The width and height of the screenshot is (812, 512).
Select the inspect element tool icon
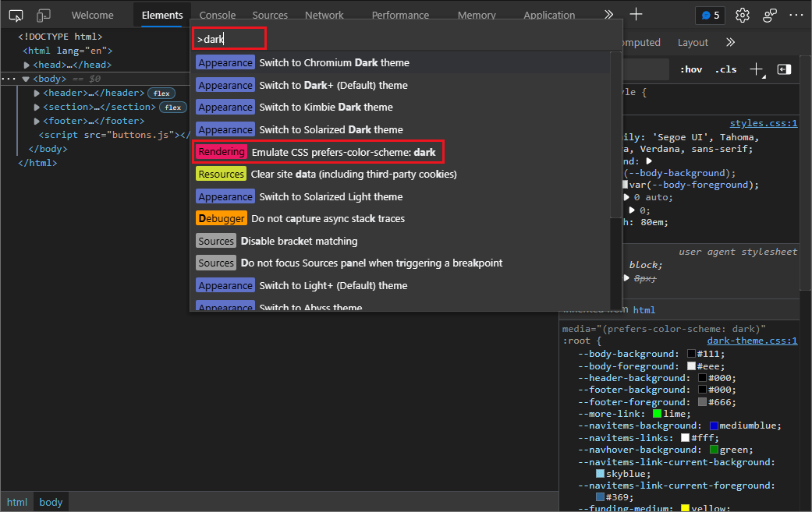pos(16,16)
